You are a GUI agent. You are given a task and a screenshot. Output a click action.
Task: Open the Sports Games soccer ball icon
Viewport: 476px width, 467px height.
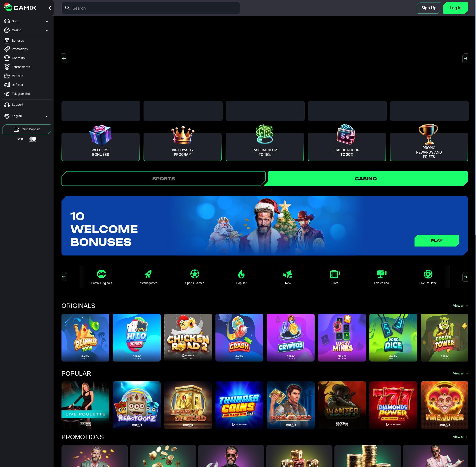(195, 274)
